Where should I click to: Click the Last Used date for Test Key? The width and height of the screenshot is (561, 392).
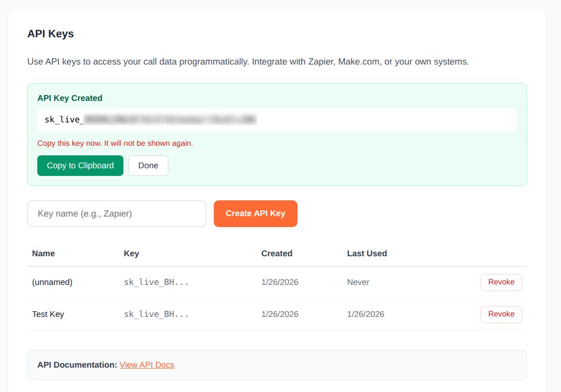coord(365,314)
